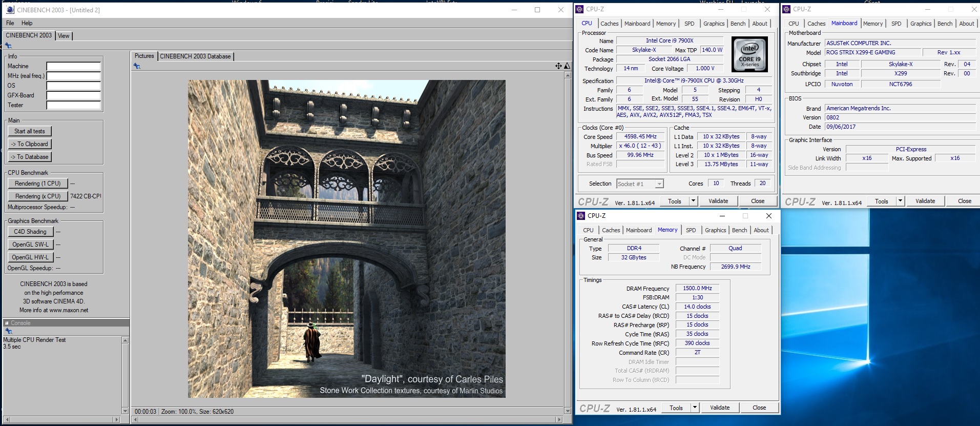Image resolution: width=980 pixels, height=426 pixels.
Task: Open Tools dropdown arrow in CPU-Z Memory window
Action: (x=695, y=408)
